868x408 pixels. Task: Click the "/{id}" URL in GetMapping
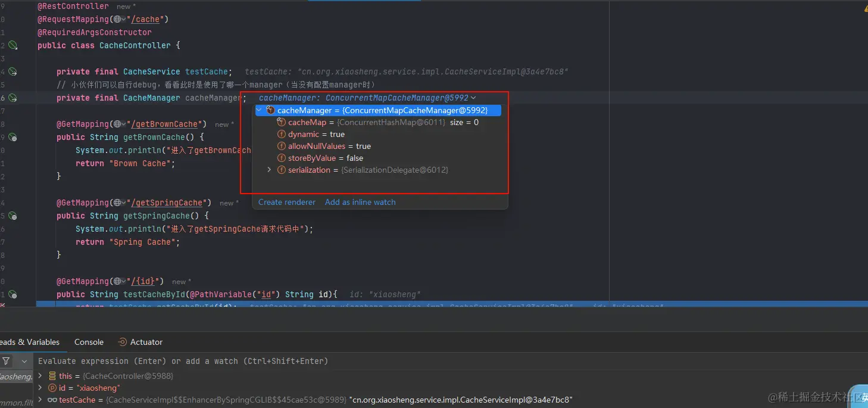[x=143, y=281]
